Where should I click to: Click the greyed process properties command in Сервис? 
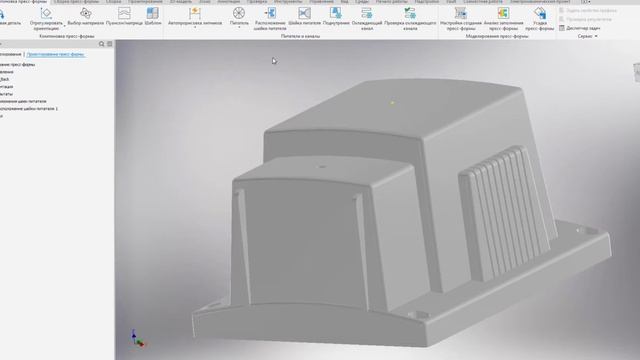[x=588, y=11]
